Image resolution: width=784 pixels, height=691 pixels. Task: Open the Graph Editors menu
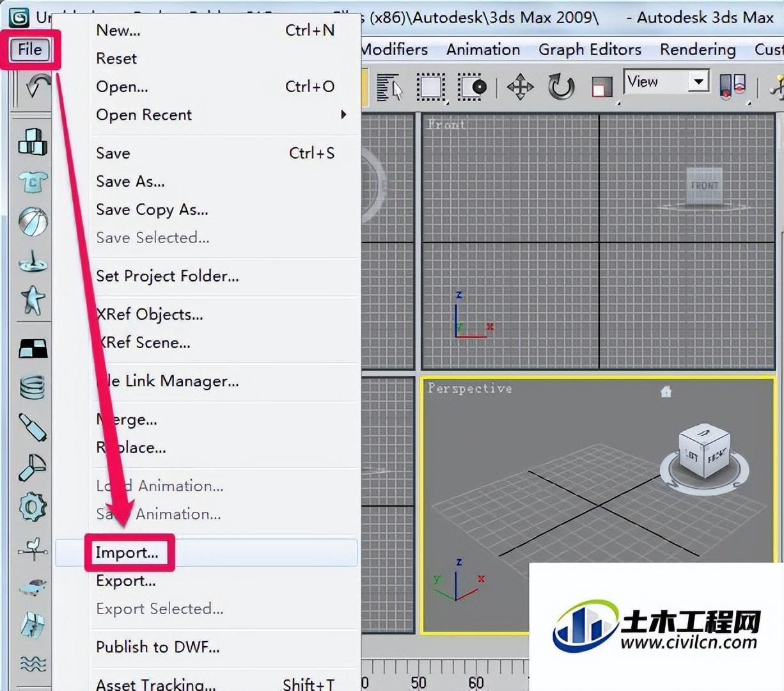point(590,49)
